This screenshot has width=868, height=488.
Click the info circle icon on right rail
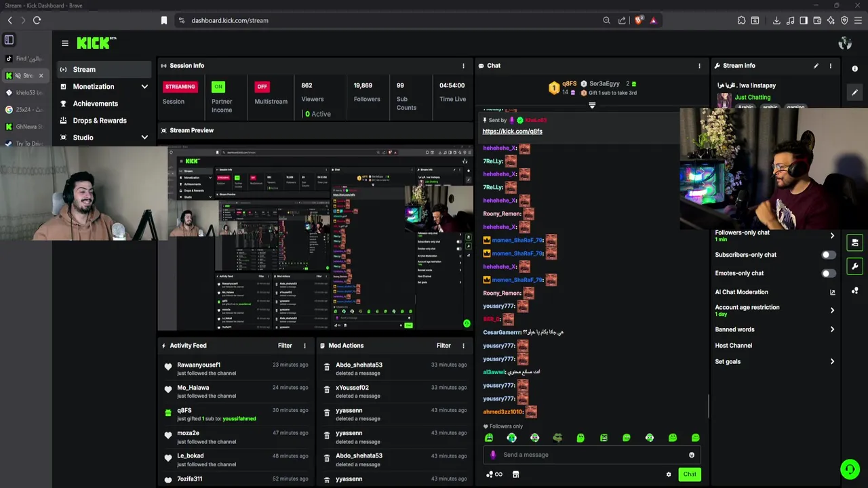tap(854, 68)
